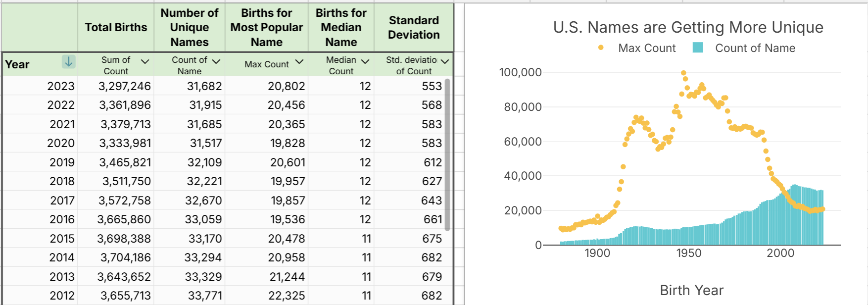Select the Year 2023 row cell
This screenshot has height=305, width=868.
point(60,86)
